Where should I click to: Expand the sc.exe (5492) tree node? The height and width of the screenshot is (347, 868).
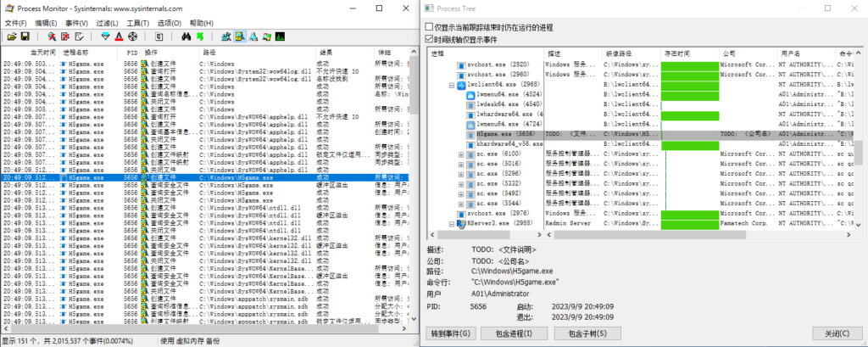[461, 193]
